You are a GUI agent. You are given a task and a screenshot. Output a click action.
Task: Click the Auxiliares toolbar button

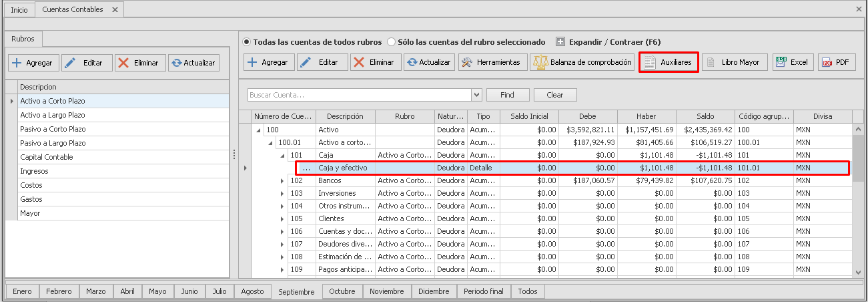click(669, 62)
